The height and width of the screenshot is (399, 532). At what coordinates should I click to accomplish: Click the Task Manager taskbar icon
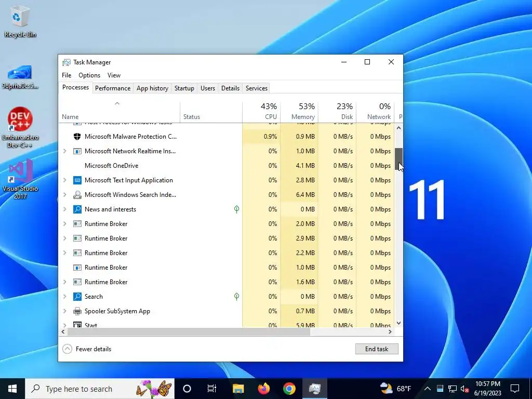pos(315,389)
